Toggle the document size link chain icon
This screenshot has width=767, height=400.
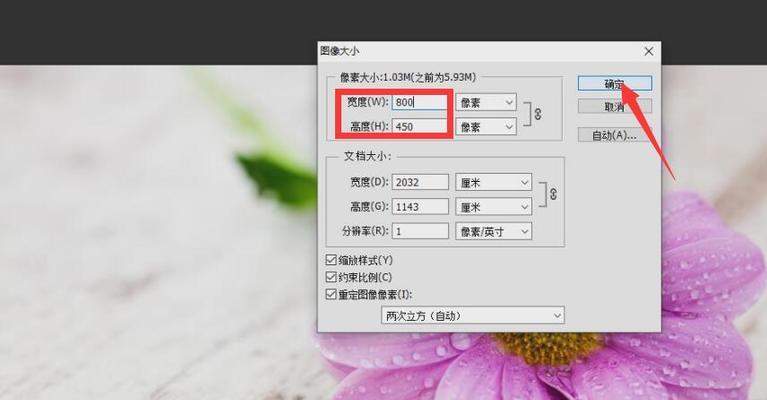[x=553, y=194]
